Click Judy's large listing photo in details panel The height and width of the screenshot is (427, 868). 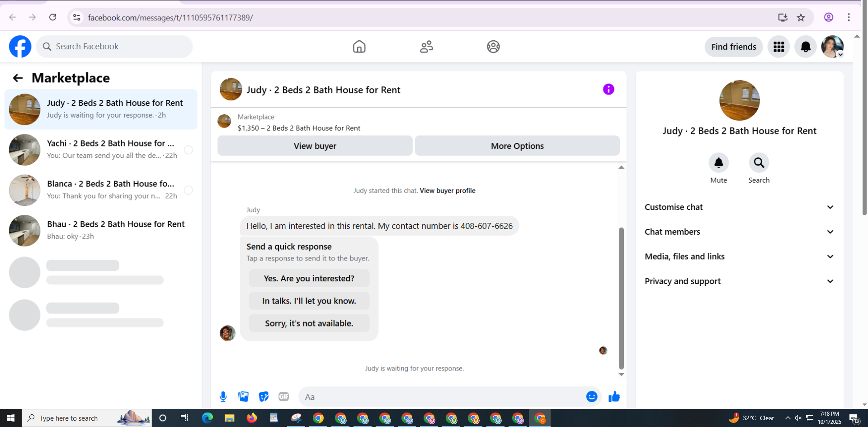[x=740, y=100]
